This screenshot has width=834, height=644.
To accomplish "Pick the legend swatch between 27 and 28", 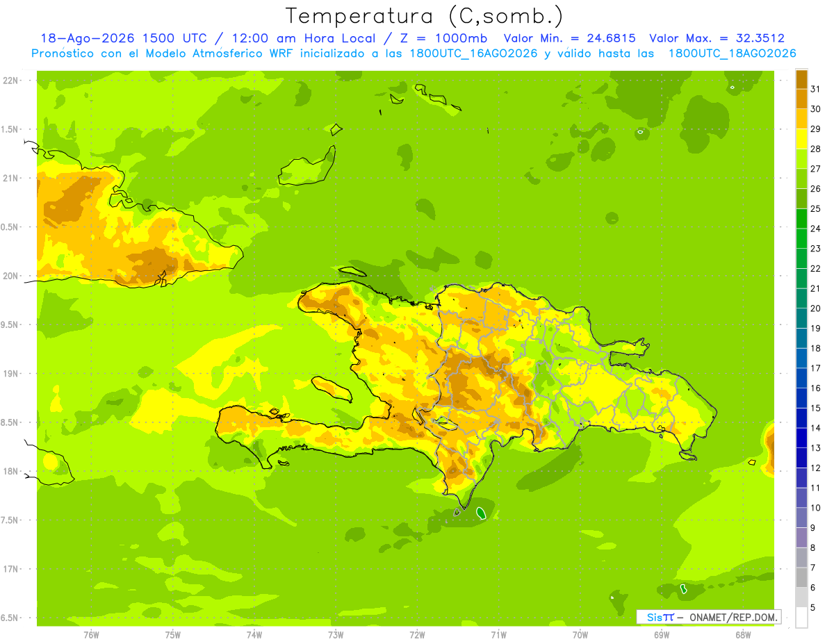I will point(801,158).
